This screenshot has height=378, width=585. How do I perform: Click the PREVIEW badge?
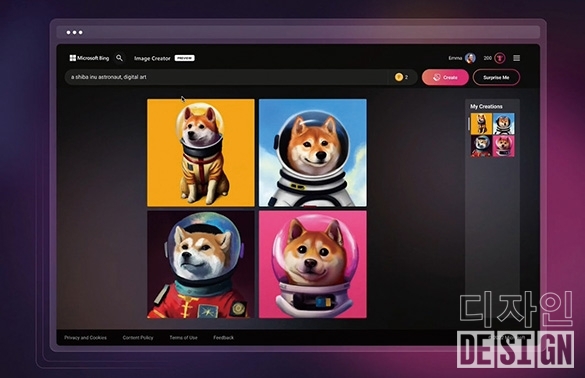[184, 58]
